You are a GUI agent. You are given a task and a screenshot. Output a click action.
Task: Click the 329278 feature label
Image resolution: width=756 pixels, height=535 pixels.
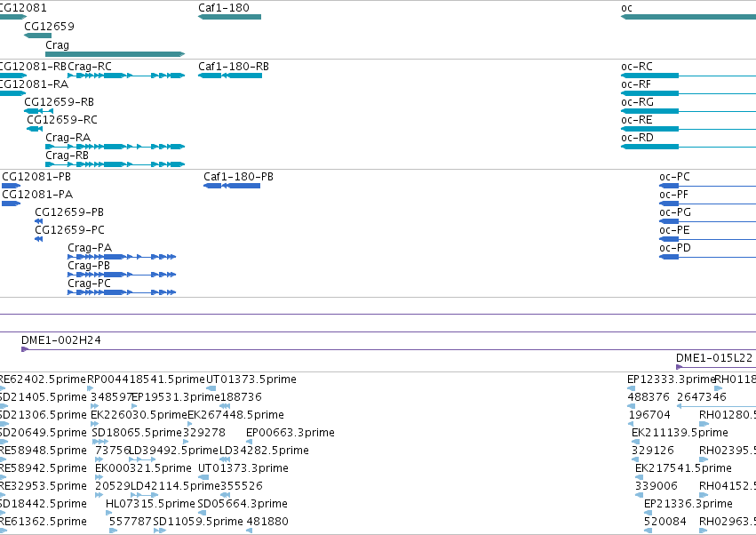click(x=204, y=433)
